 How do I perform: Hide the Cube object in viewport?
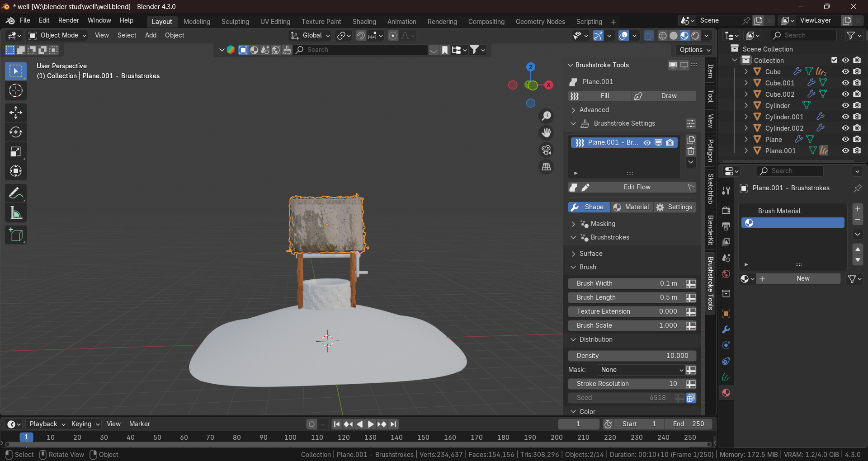tap(845, 71)
